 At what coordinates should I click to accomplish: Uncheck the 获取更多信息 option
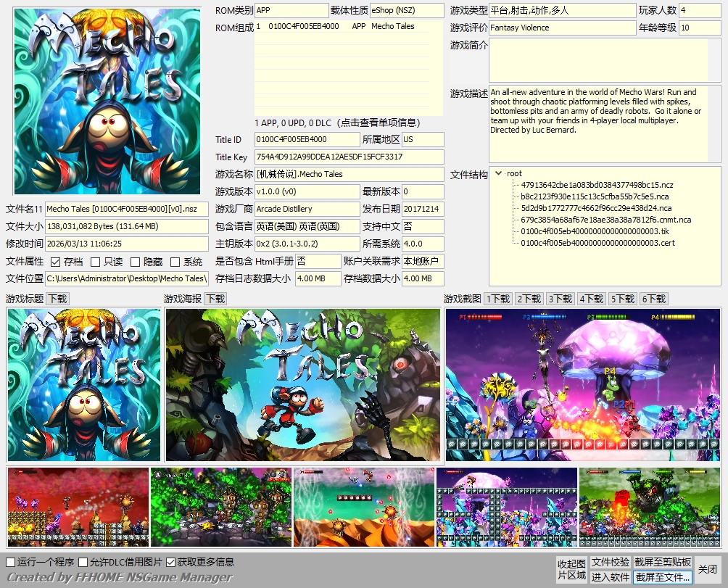tap(171, 562)
